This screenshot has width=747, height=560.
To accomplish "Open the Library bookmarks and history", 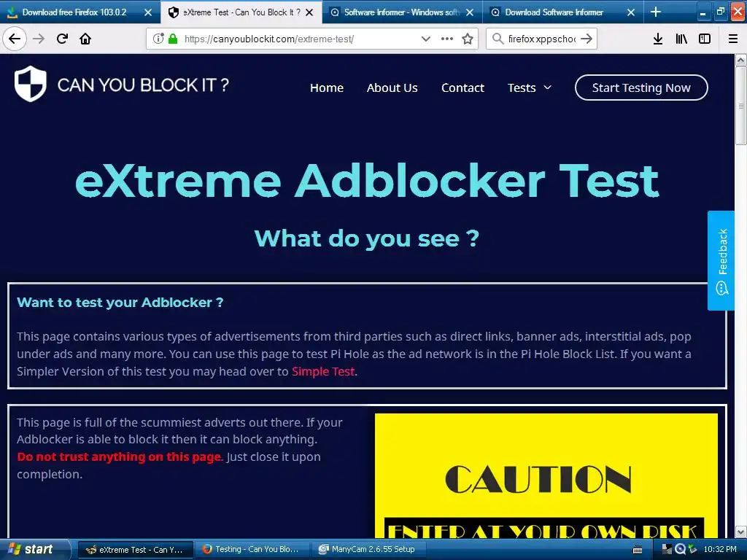I will (681, 39).
